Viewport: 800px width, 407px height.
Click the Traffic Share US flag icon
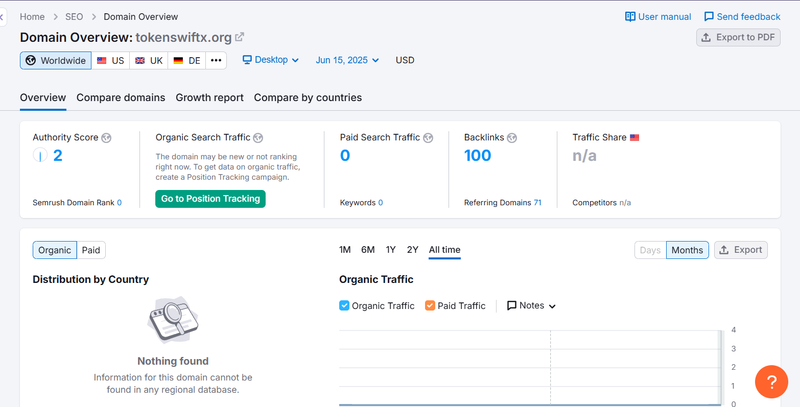point(634,138)
